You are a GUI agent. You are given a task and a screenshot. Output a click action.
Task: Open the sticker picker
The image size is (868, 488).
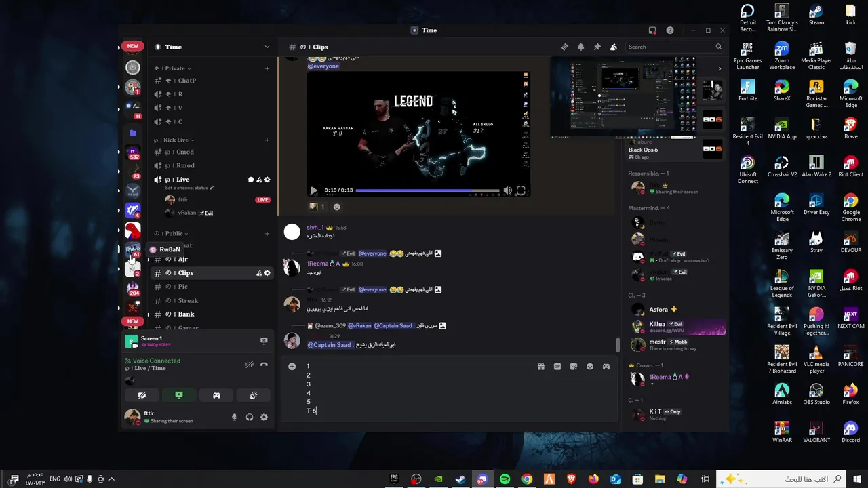click(574, 367)
